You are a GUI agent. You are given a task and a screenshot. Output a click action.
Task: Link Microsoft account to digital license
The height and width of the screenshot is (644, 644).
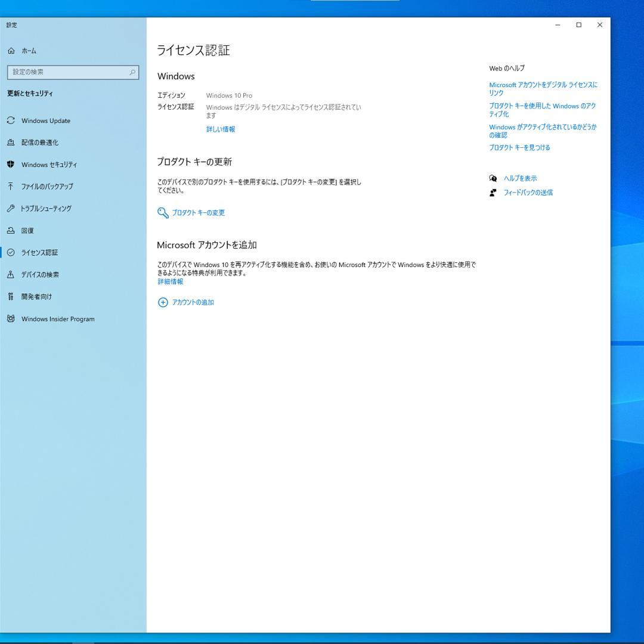pos(543,88)
